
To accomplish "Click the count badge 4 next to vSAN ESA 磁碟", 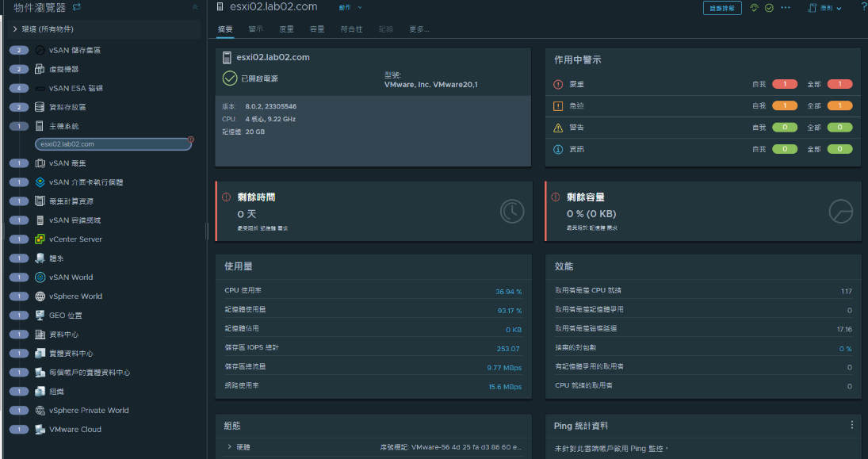I will click(x=19, y=89).
